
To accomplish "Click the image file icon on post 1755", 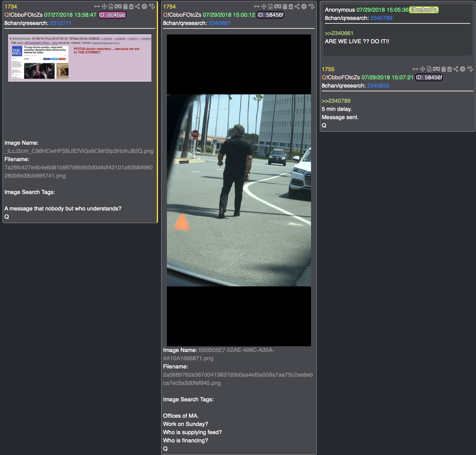I will click(429, 69).
